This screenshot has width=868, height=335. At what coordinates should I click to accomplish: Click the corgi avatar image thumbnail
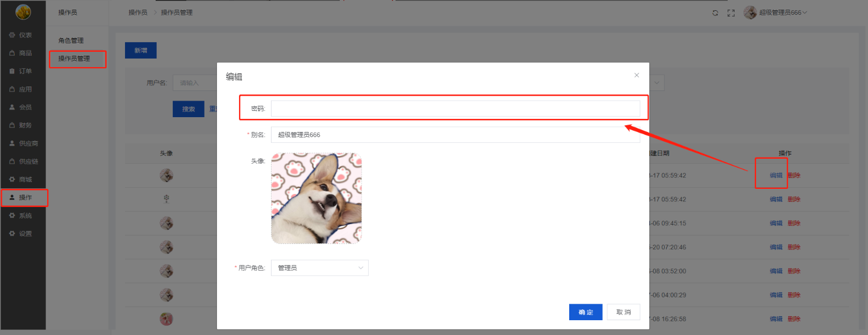316,198
